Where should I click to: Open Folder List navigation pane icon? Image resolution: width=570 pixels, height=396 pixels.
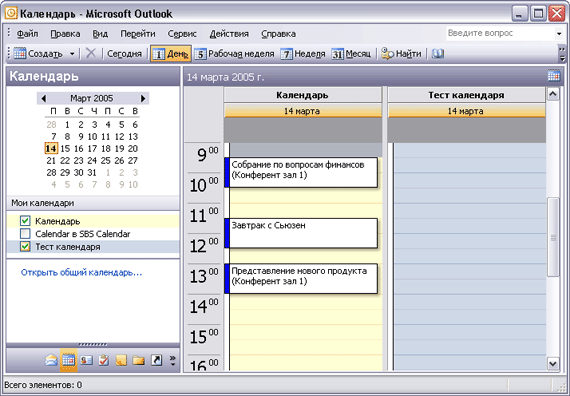coord(139,360)
